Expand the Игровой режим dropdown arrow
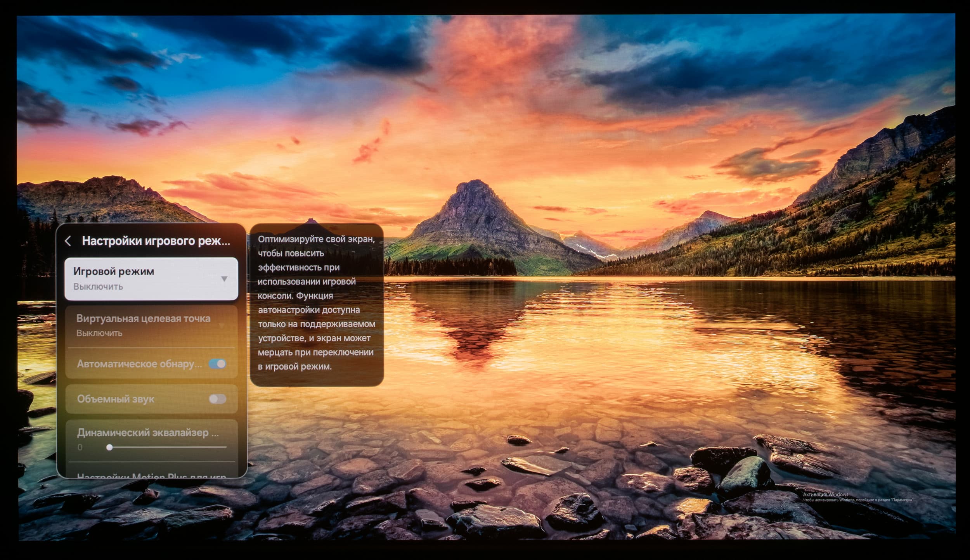This screenshot has width=970, height=560. point(224,279)
